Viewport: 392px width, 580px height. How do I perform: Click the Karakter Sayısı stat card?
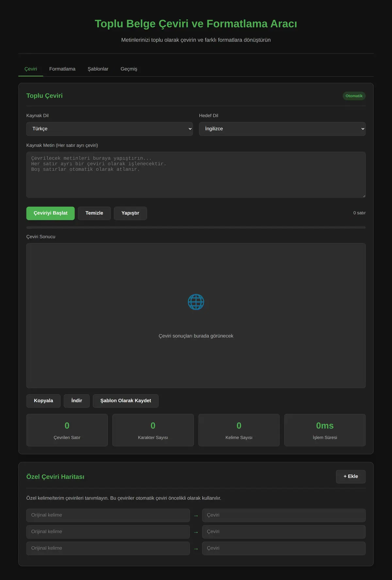click(153, 430)
